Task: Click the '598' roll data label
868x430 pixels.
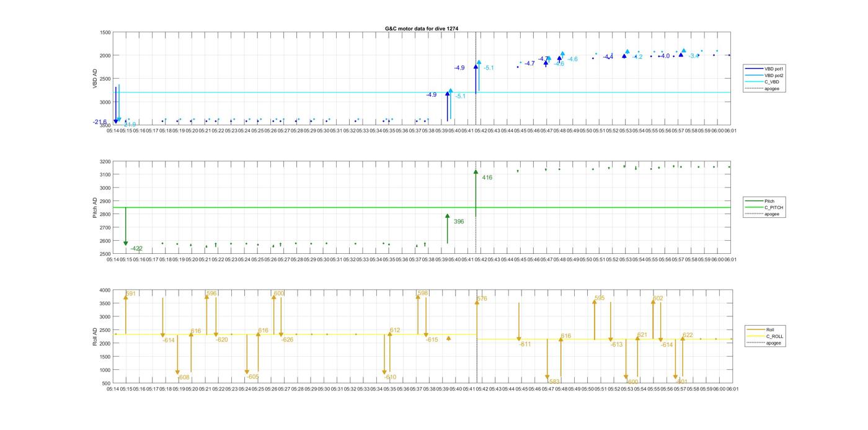Action: 423,293
